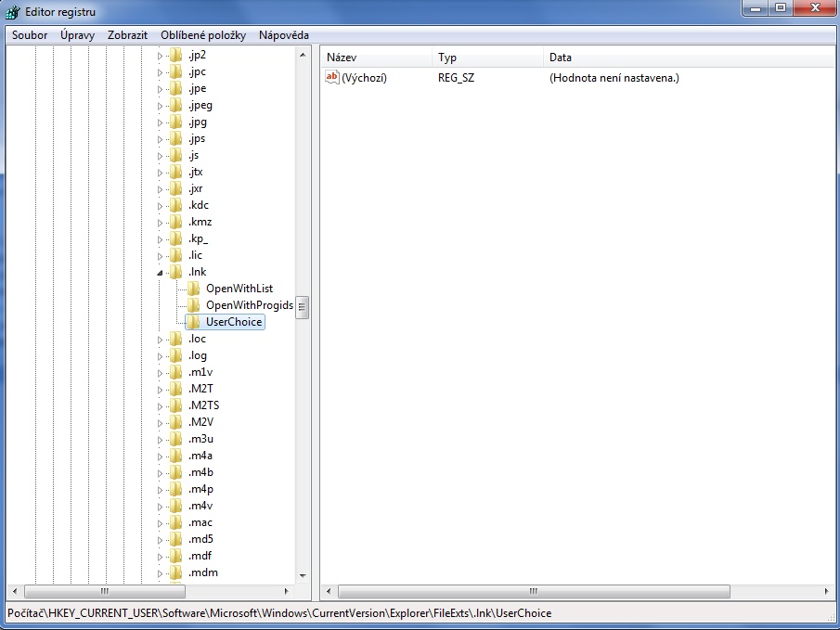Select the (Výchozí) string value icon

(x=332, y=78)
